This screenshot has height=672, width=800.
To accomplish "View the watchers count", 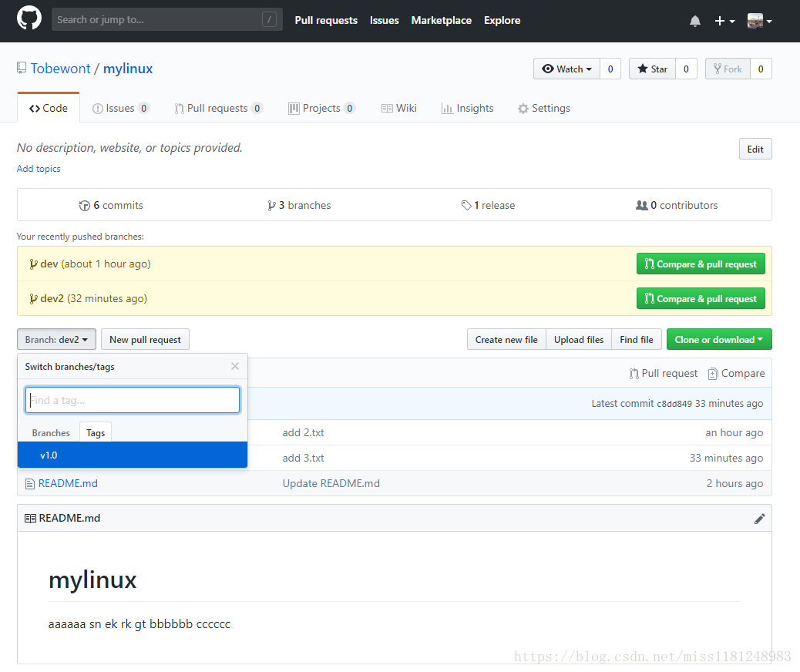I will [610, 69].
